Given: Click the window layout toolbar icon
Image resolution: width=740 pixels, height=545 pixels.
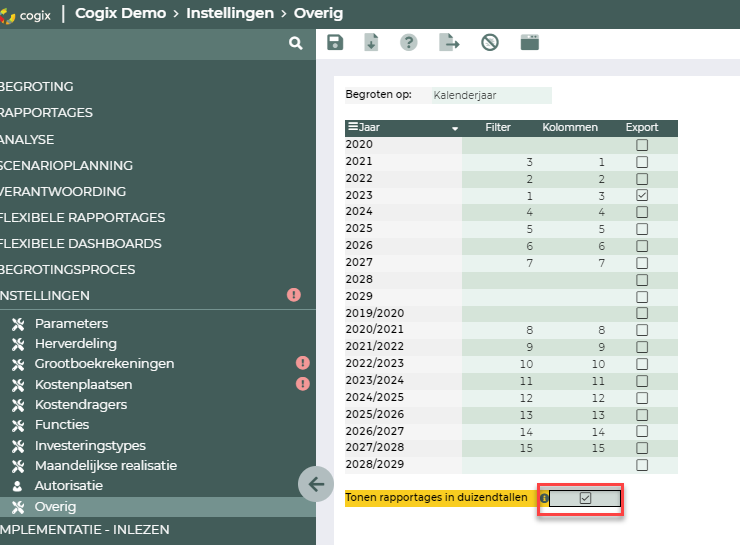Looking at the screenshot, I should click(x=530, y=42).
